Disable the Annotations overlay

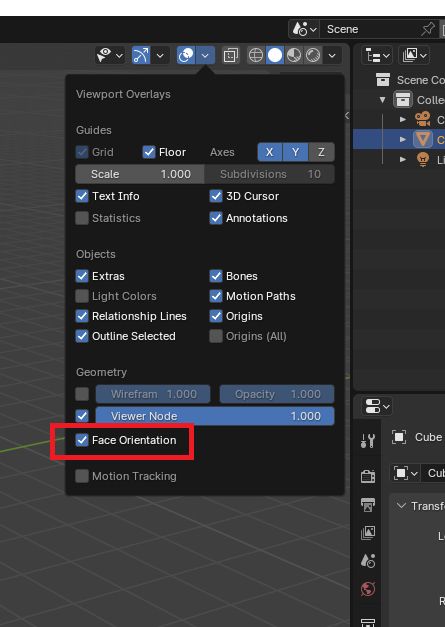(216, 218)
